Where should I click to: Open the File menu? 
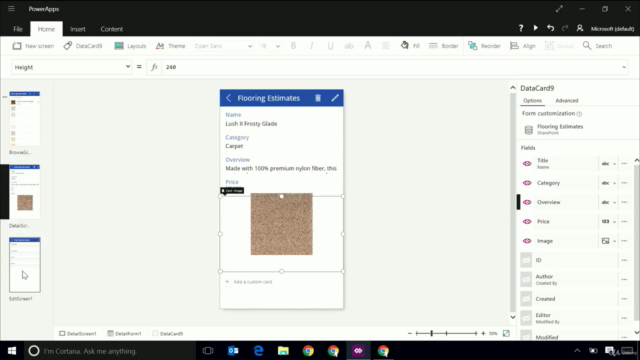pyautogui.click(x=18, y=29)
